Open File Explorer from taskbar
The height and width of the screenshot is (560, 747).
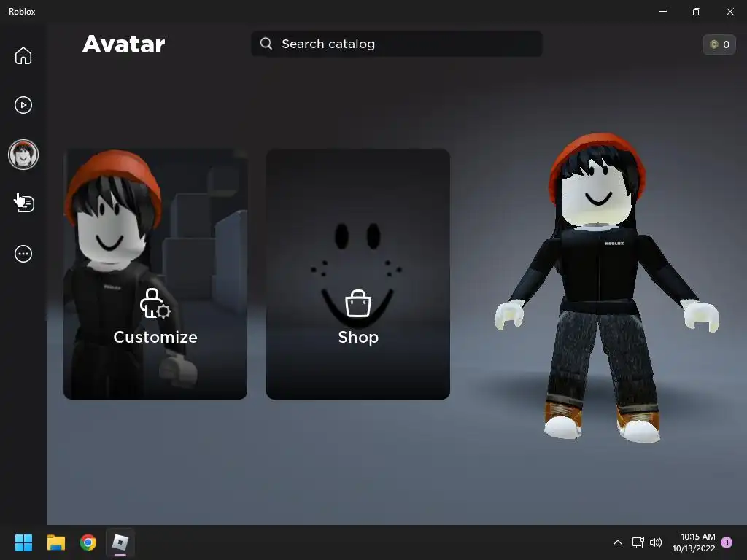tap(55, 542)
